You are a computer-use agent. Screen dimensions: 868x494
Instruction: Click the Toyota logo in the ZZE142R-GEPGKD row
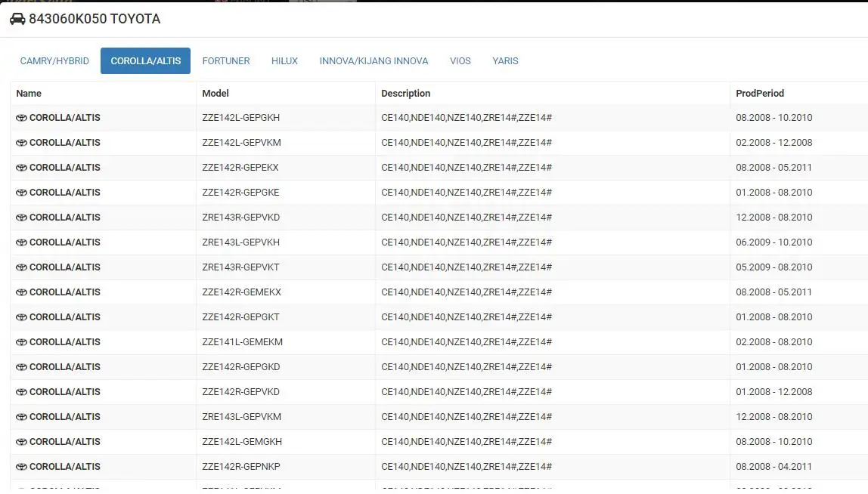click(x=22, y=367)
